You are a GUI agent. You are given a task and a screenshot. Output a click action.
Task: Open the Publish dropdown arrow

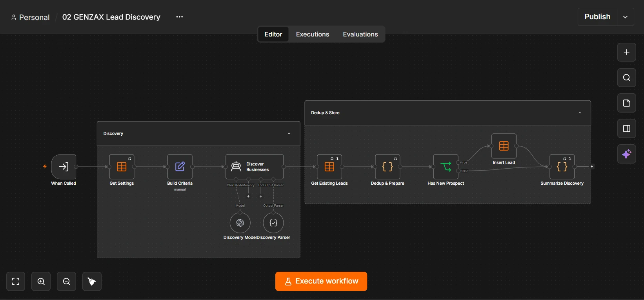pos(626,17)
